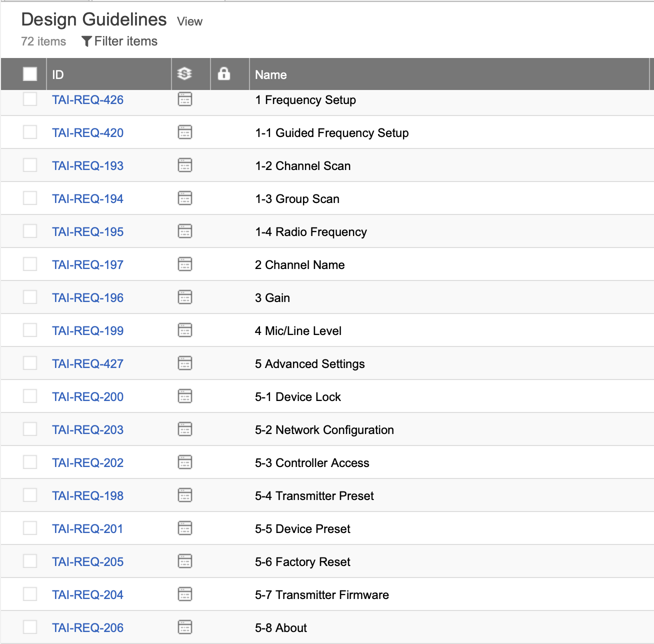Screen dimensions: 654x644
Task: Click Filter items
Action: 125,41
